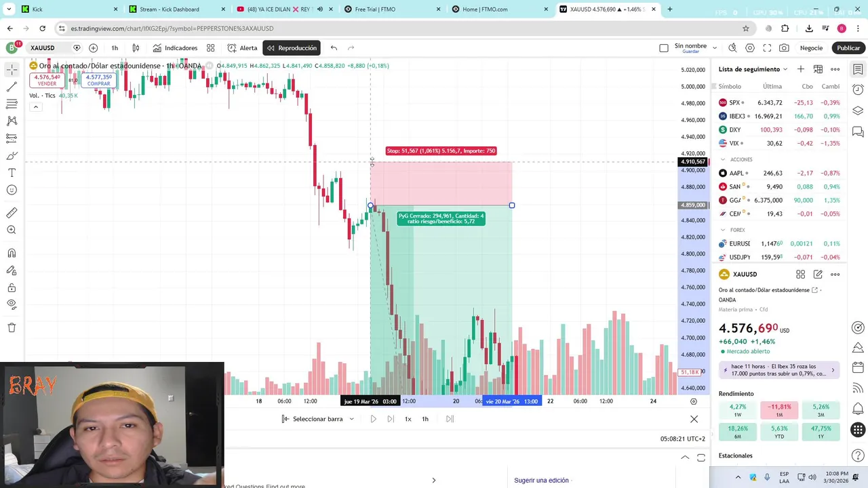Image resolution: width=868 pixels, height=488 pixels.
Task: Activate the zoom in tool
Action: 12,230
